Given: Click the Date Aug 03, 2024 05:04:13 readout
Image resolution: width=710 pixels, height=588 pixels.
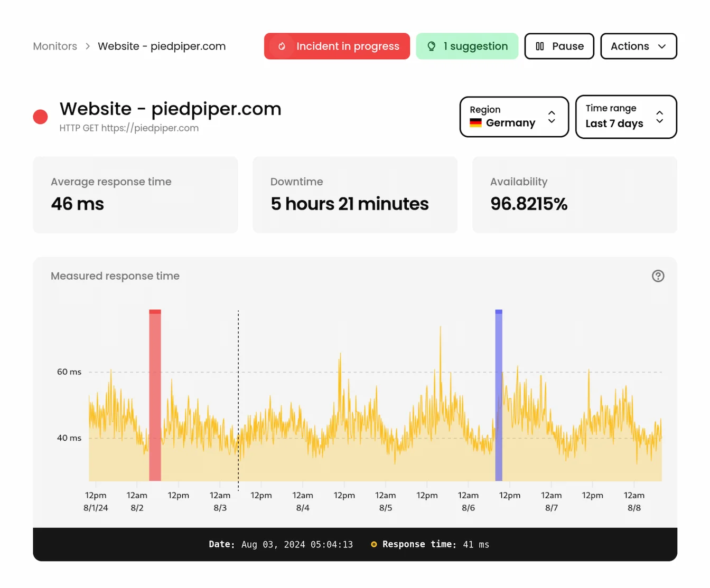Looking at the screenshot, I should pos(281,545).
